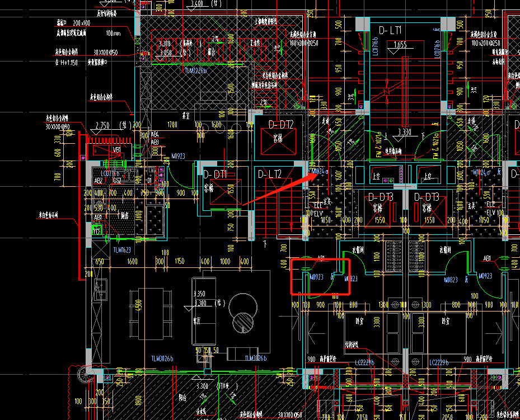Click the AB2 kitchen tag
Screen dimensions: 520x420
[99, 181]
